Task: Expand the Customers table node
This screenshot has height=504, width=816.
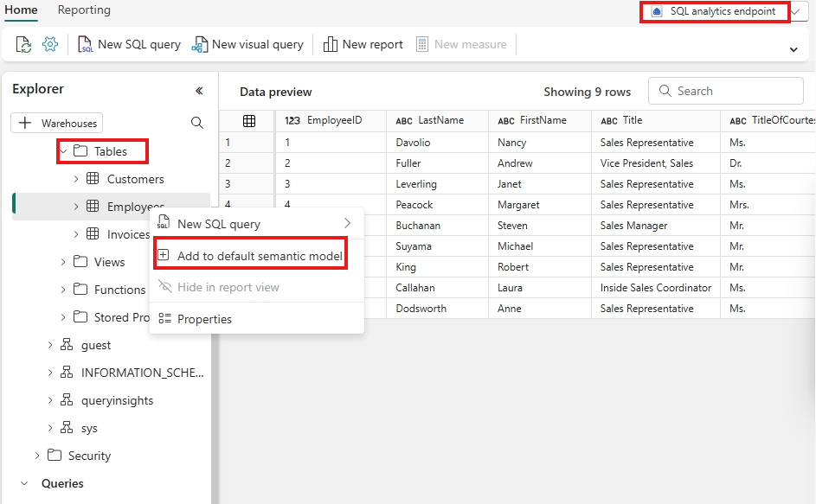Action: [x=76, y=179]
